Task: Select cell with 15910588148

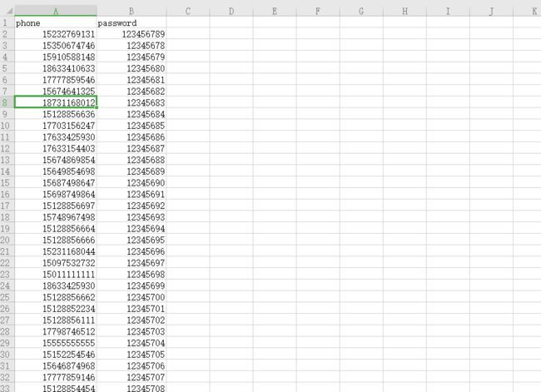Action: [56, 57]
